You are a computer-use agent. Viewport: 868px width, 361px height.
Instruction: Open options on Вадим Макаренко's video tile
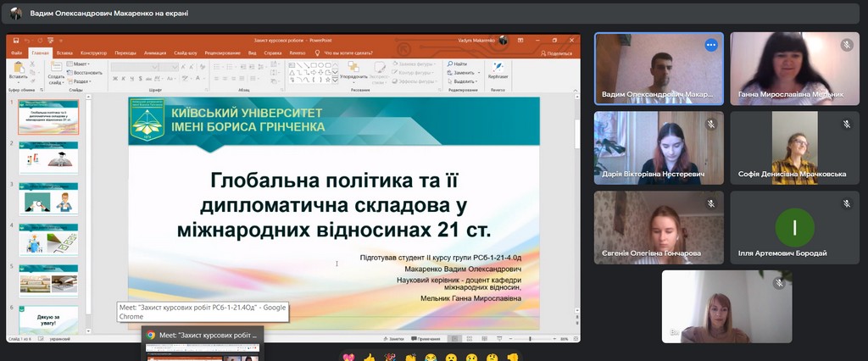pos(710,45)
